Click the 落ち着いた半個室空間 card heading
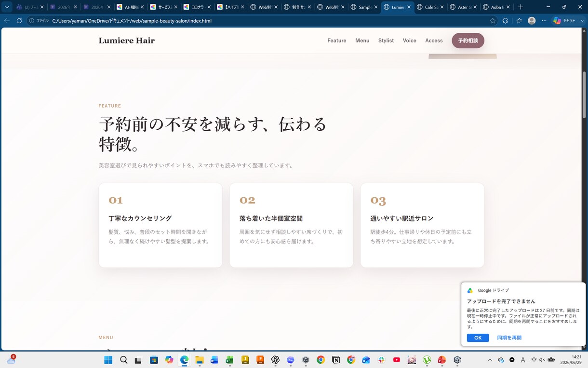Viewport: 588px width, 368px height. (x=271, y=218)
